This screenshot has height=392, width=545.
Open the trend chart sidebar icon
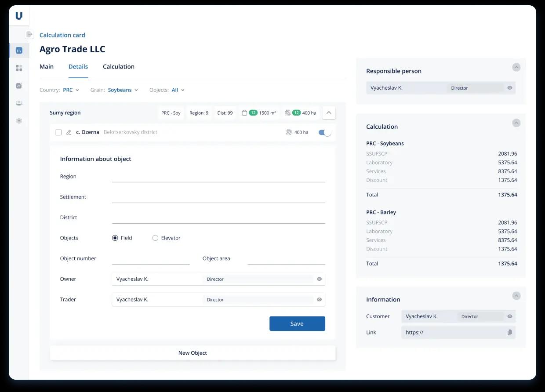click(19, 86)
